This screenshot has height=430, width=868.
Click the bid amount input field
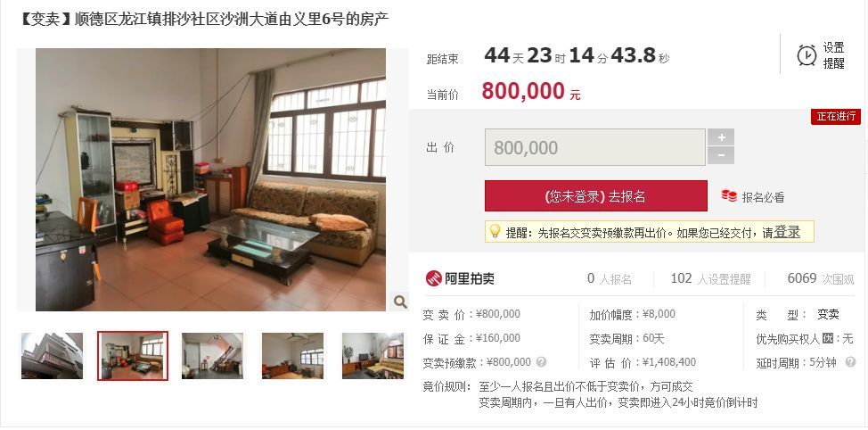click(595, 147)
